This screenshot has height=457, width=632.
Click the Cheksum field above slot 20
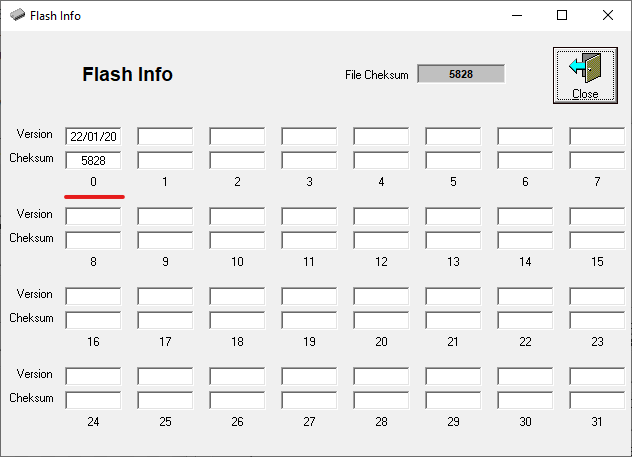pos(381,320)
